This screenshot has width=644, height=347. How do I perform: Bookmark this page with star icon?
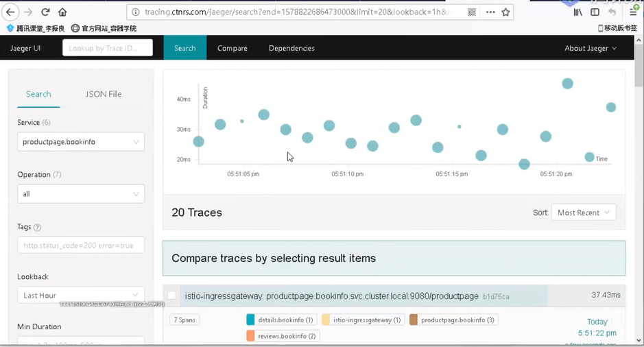(x=505, y=12)
